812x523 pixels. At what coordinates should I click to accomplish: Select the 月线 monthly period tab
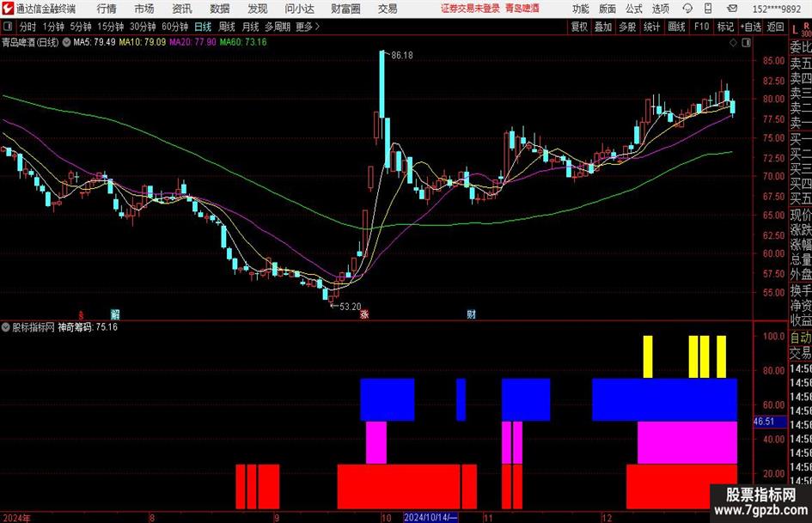[x=251, y=27]
